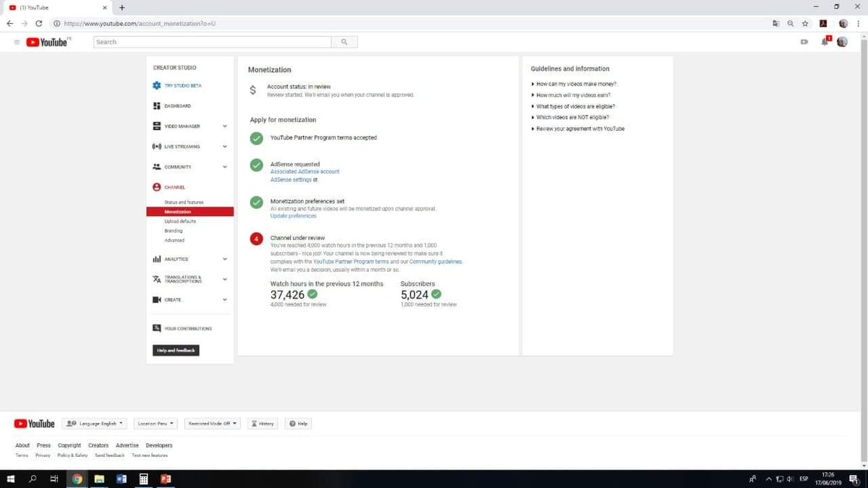Image resolution: width=868 pixels, height=488 pixels.
Task: Click the zoom magnifier icon in address bar
Action: [x=791, y=23]
